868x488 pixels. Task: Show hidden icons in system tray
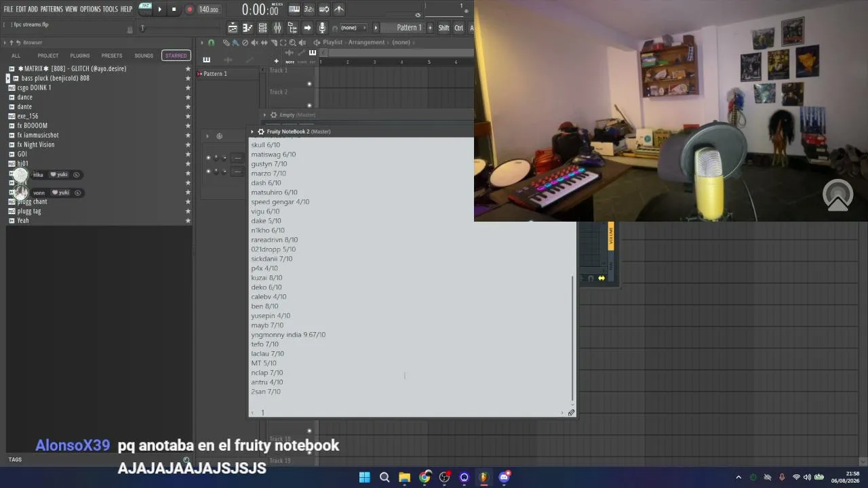(738, 477)
